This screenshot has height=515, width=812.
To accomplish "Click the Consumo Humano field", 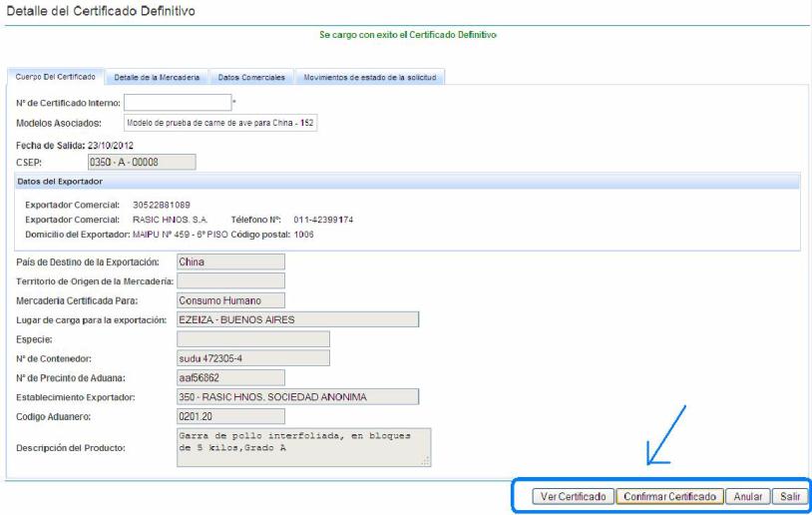I will coord(231,300).
